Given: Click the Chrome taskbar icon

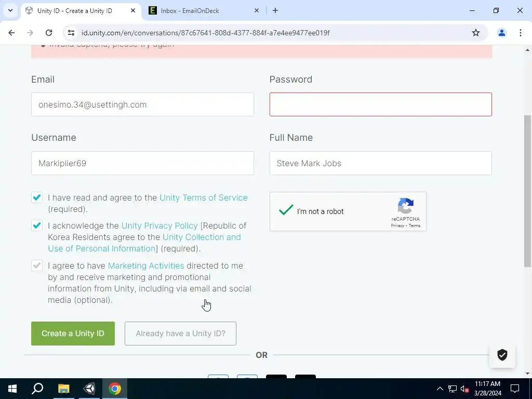Looking at the screenshot, I should pos(115,389).
